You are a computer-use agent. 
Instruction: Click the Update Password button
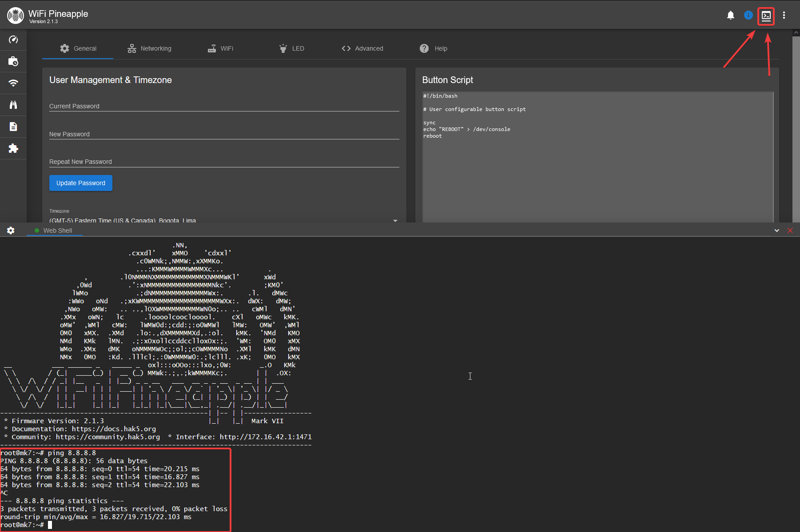(x=81, y=183)
